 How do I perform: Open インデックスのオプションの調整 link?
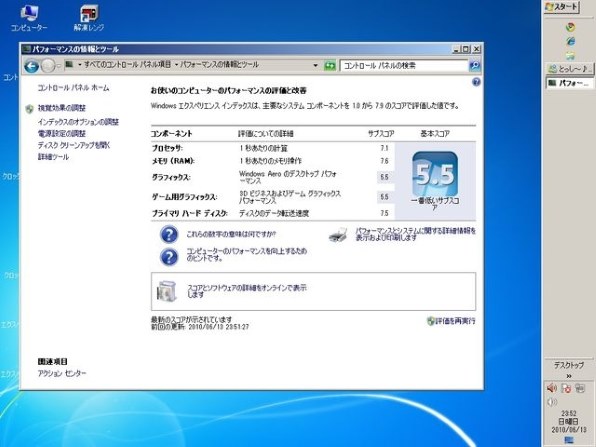pos(78,122)
